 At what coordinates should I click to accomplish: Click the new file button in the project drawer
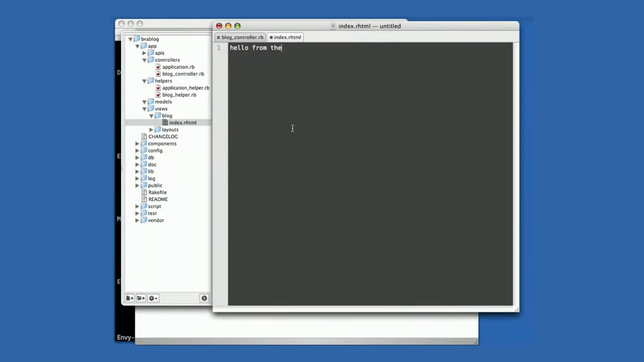[x=130, y=298]
